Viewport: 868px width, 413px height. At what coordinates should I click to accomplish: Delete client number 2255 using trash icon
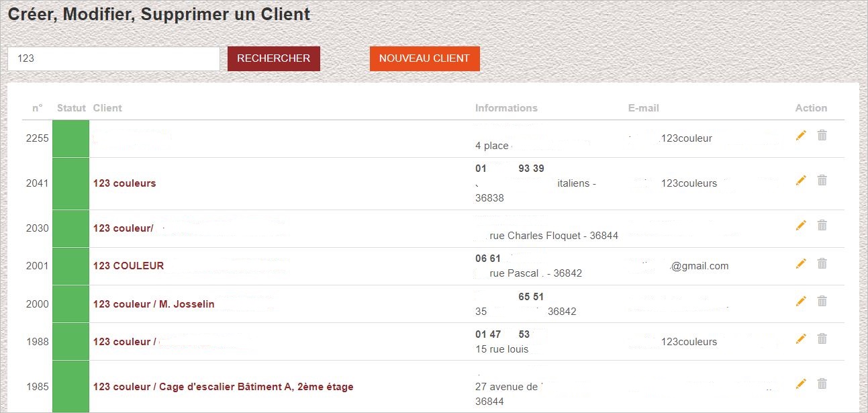pos(822,136)
